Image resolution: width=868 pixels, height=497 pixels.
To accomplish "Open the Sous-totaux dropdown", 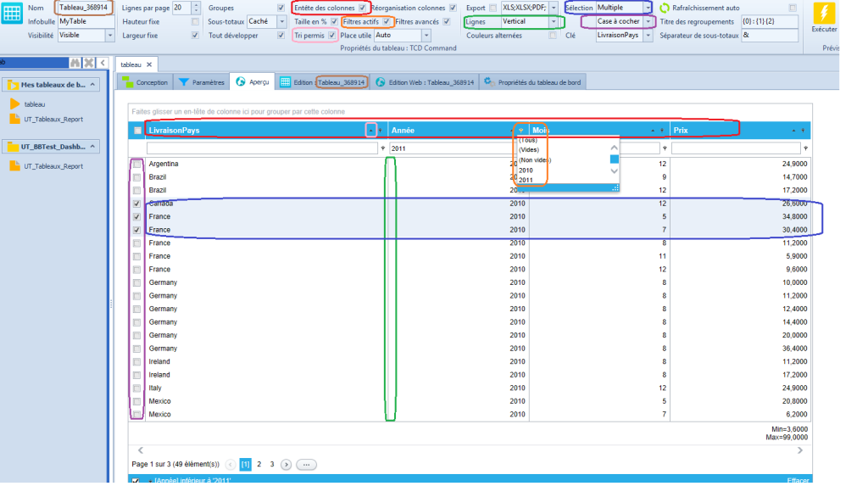I will [281, 21].
